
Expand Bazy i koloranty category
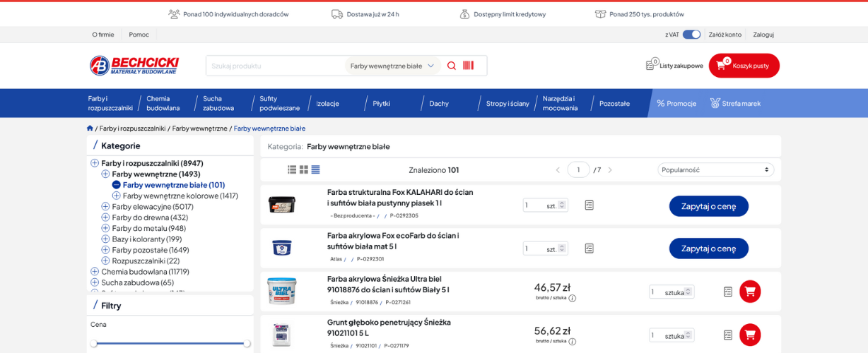coord(105,239)
